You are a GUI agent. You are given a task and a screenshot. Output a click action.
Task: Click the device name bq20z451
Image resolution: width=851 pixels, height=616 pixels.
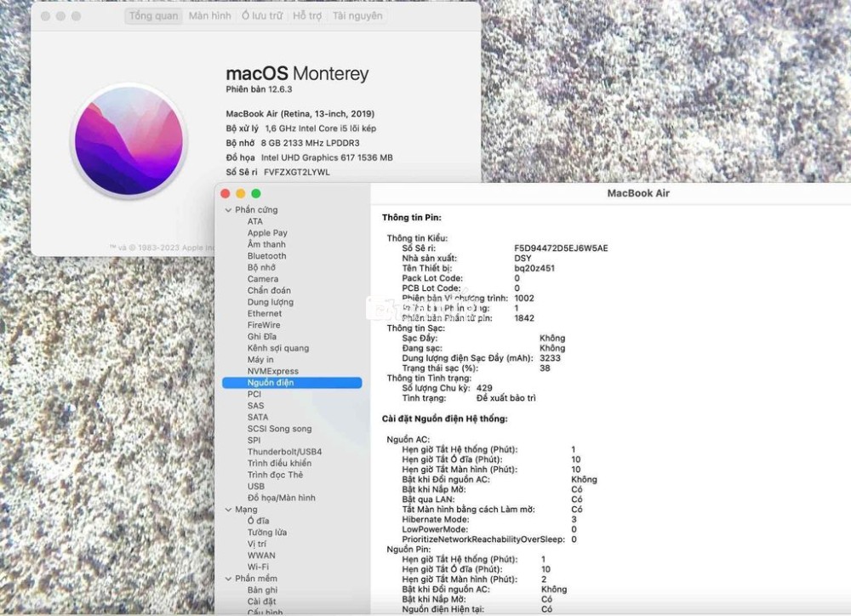point(534,268)
